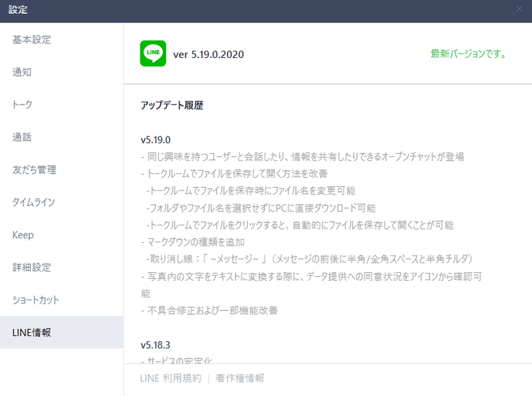This screenshot has height=396, width=532.
Task: Open the LINE 利用規約 link
Action: point(171,378)
